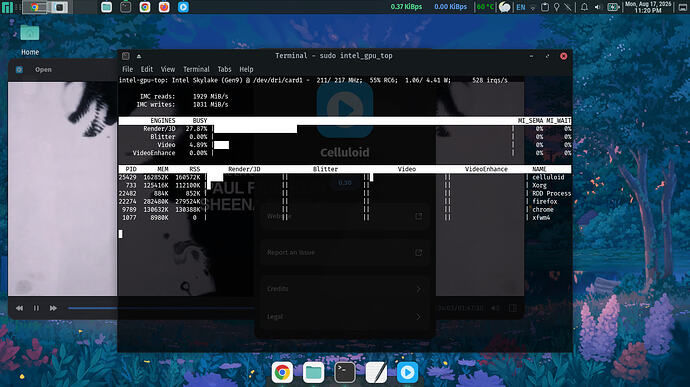This screenshot has width=690, height=387.
Task: Switch to the Terminal window button in panel
Action: point(59,7)
